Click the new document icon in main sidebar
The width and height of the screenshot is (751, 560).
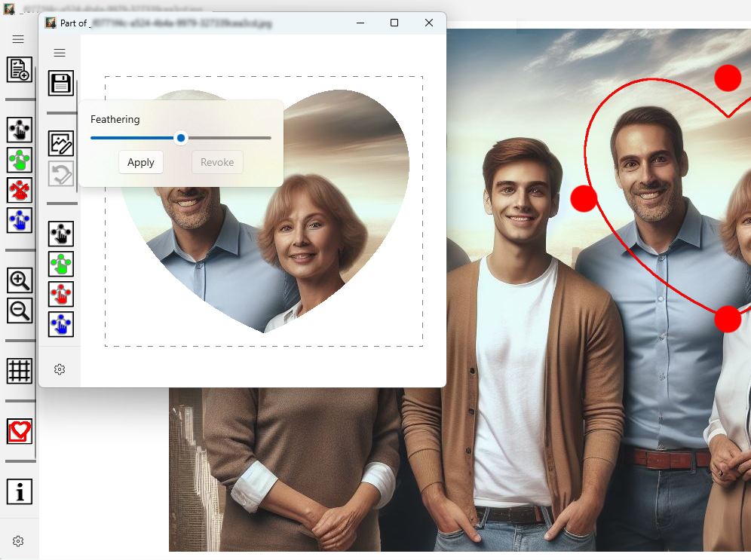pos(19,69)
